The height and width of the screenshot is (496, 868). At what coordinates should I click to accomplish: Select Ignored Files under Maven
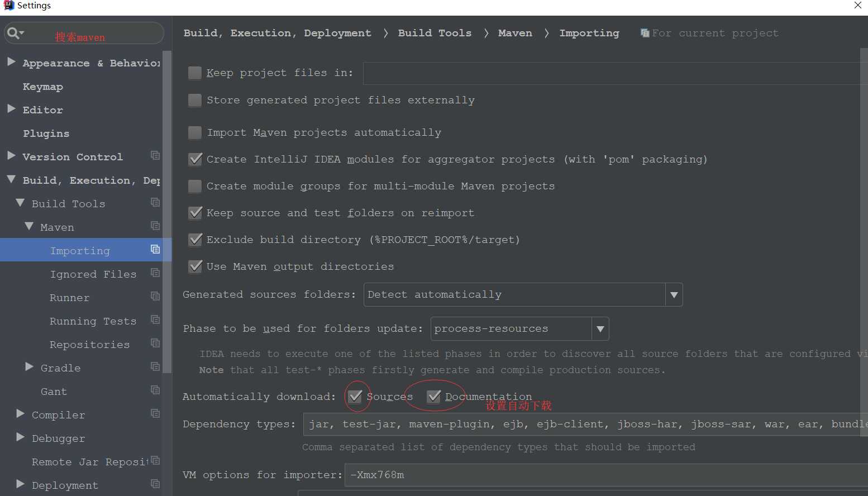93,274
